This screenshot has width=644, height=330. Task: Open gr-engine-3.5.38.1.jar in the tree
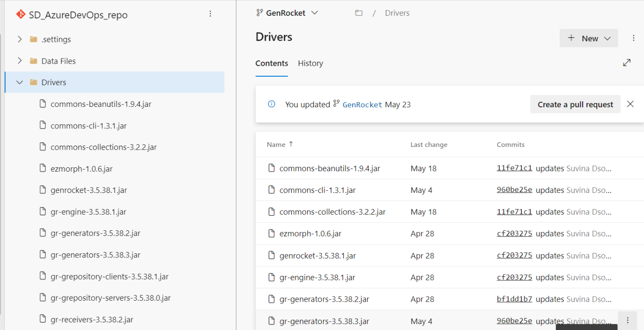tap(88, 212)
